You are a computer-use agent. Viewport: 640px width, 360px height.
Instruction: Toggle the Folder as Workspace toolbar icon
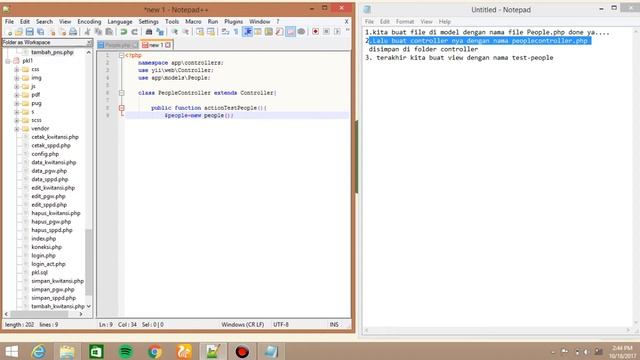coord(290,32)
